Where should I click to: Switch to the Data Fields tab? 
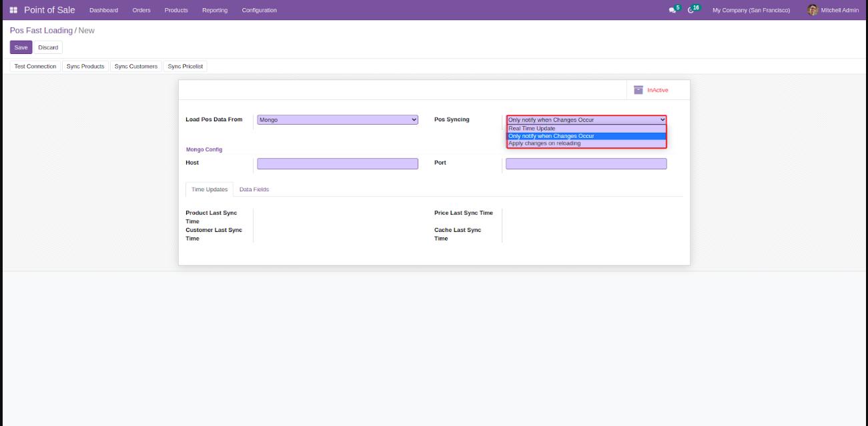point(254,189)
